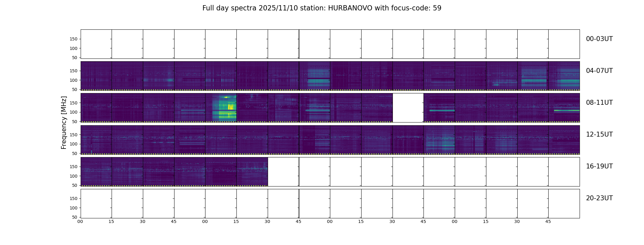Open the 04:00–04:15 UT spectrum panel
This screenshot has height=245, width=644.
(96, 76)
